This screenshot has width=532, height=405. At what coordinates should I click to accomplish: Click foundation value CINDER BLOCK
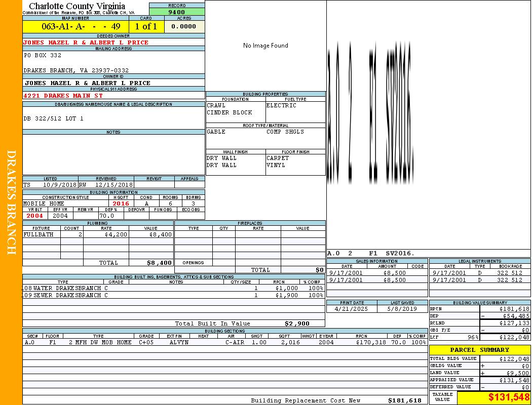tap(230, 112)
